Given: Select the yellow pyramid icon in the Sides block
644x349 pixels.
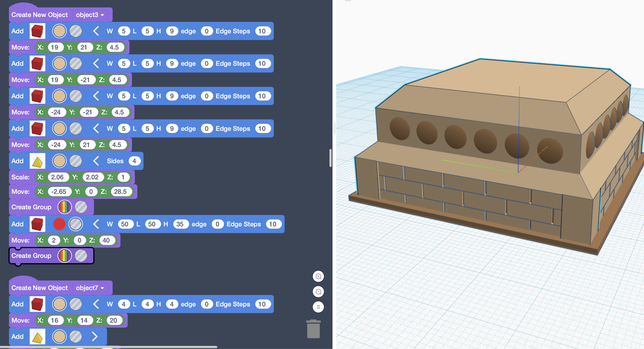Looking at the screenshot, I should coord(37,161).
